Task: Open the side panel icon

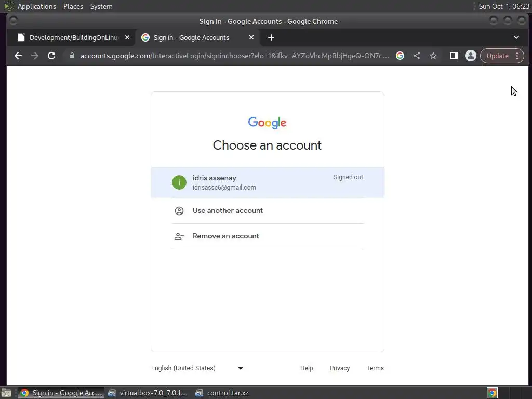Action: click(454, 56)
